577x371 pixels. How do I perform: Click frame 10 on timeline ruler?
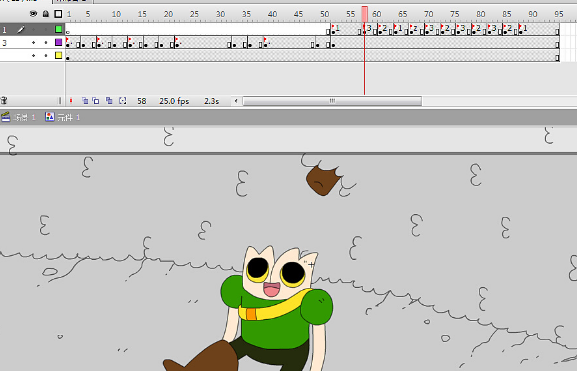click(x=116, y=14)
